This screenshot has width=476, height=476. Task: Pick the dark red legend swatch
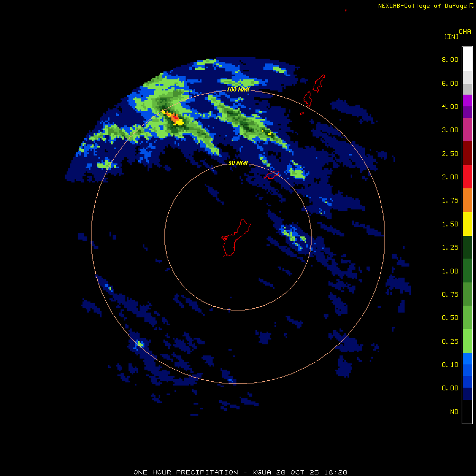click(467, 153)
